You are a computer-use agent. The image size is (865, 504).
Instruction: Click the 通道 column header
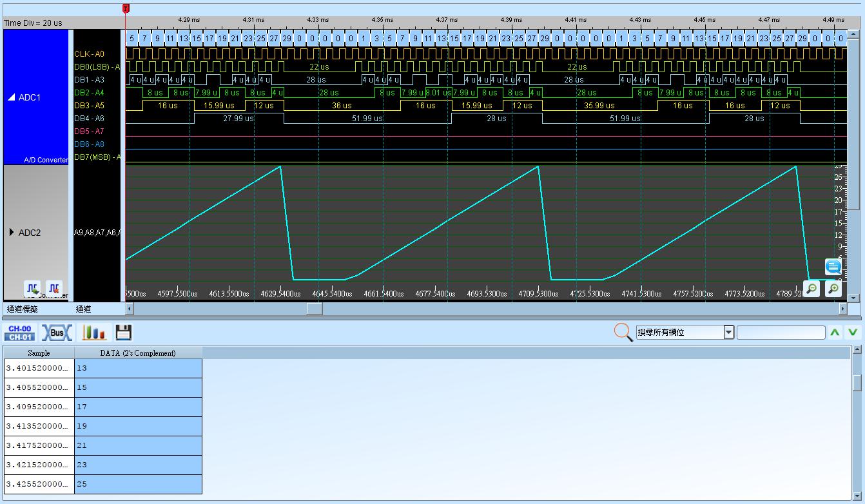coord(83,309)
